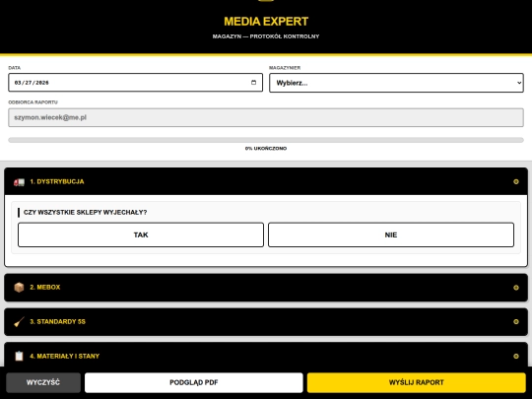Click the clipboard icon beside Materiały i Stany
This screenshot has width=532, height=399.
tap(19, 356)
